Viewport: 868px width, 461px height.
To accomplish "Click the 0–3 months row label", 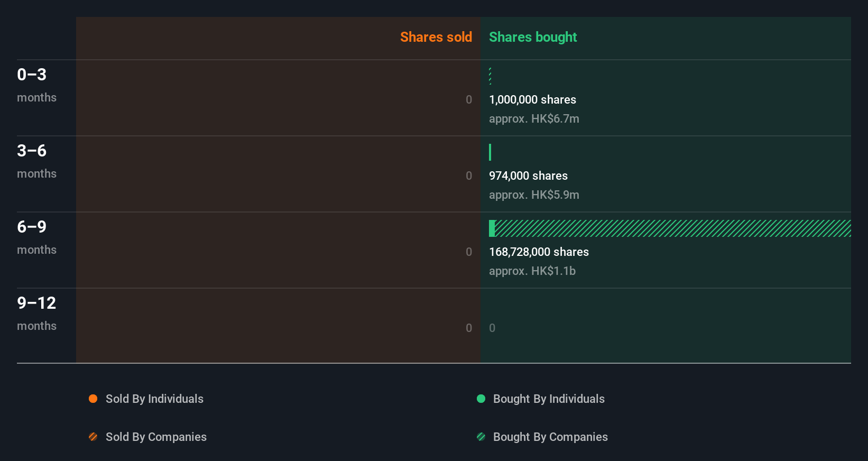I will tap(36, 85).
